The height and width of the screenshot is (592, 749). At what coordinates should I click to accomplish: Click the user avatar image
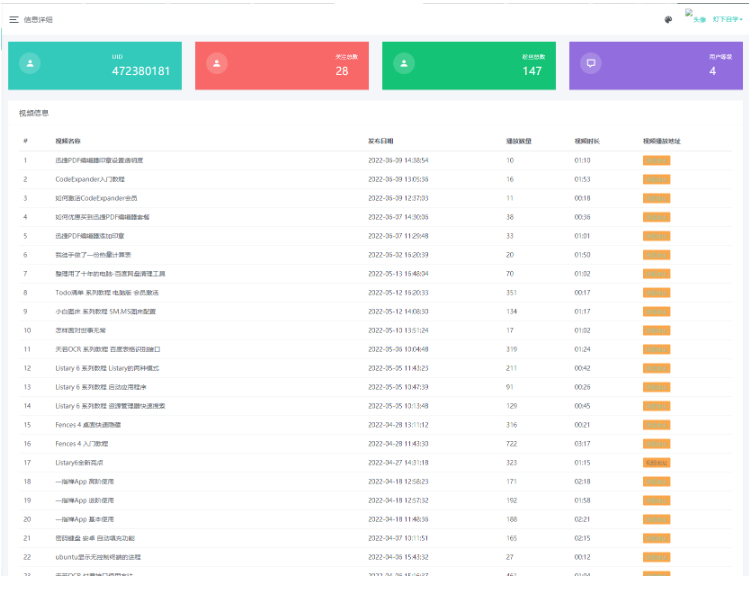click(695, 17)
